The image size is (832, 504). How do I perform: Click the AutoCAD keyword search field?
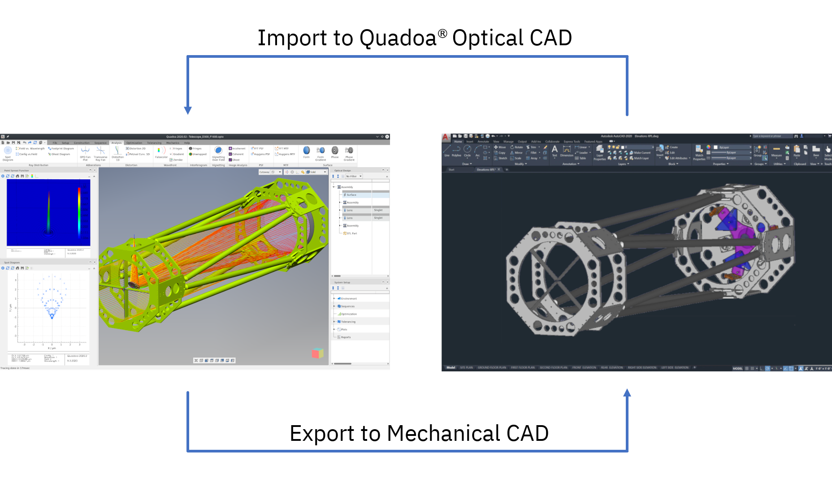point(771,136)
